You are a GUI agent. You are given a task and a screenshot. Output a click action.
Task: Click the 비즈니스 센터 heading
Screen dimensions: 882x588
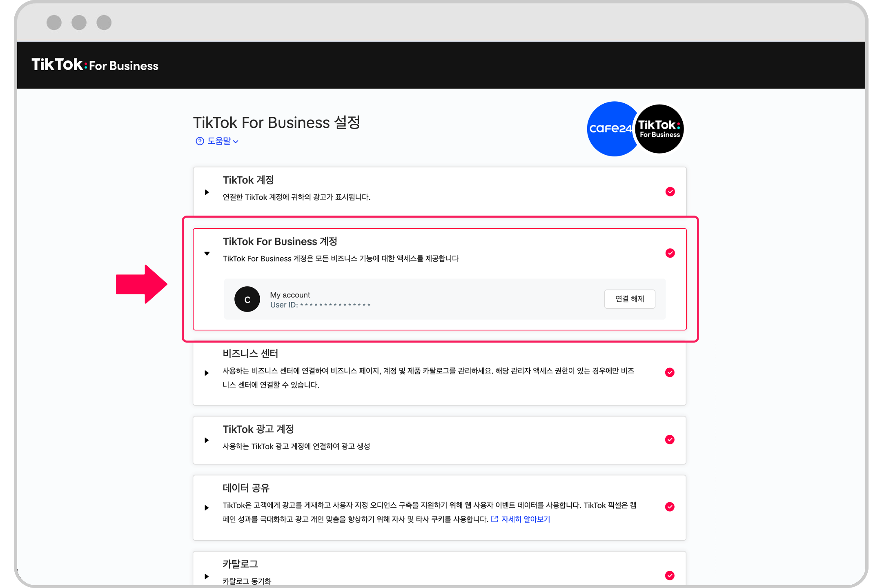[250, 353]
